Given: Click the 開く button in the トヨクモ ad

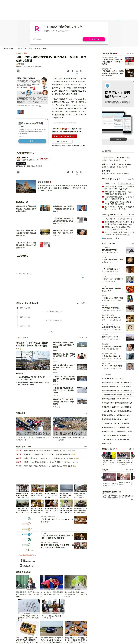Looking at the screenshot, I should [32, 141].
